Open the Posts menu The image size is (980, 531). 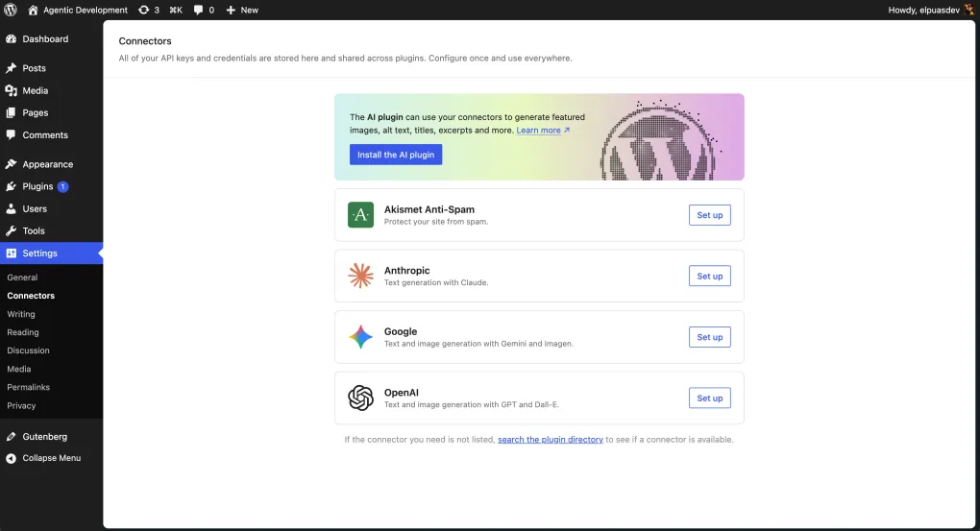click(x=51, y=68)
